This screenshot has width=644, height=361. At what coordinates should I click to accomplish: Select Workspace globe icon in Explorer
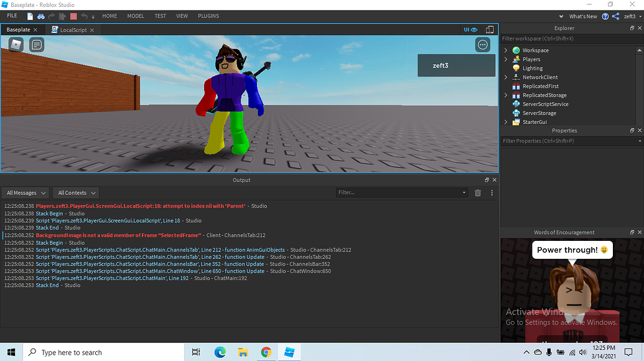coord(516,50)
